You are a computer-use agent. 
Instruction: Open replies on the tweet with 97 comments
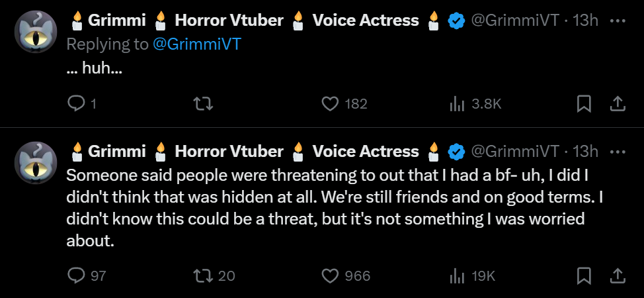(86, 275)
